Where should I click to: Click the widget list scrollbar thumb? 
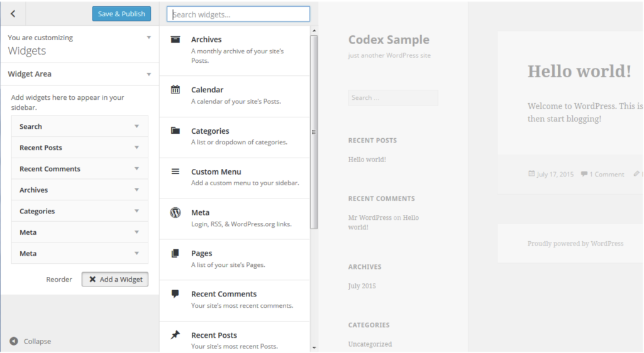pyautogui.click(x=314, y=132)
